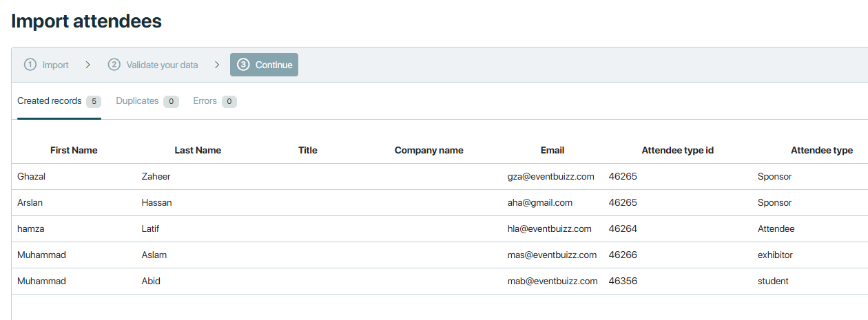Select the Arslan Hassan row
Screen dimensions: 868x320
tap(276, 203)
